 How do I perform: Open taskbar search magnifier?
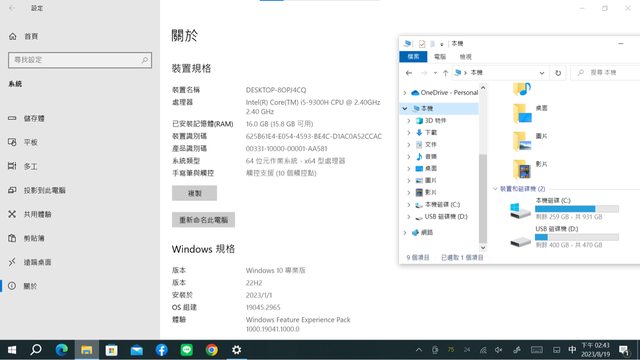tap(36, 350)
